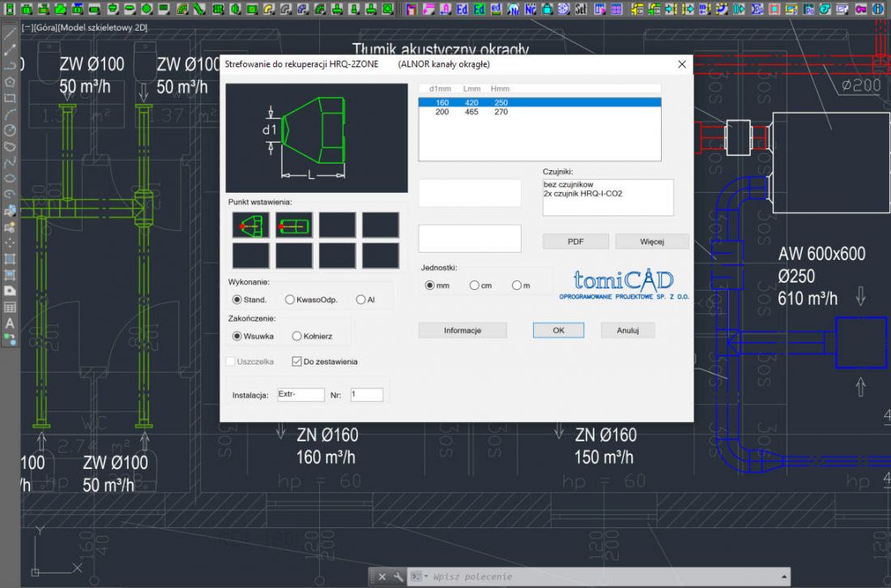Screen dimensions: 891x588
Task: Uncheck the 'Do zestawienia' checkbox
Action: [x=296, y=361]
